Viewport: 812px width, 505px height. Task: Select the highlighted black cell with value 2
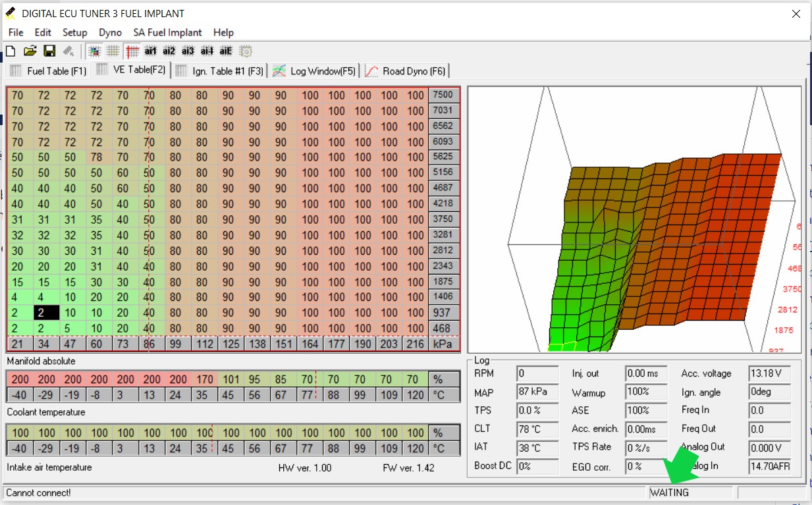coord(46,313)
